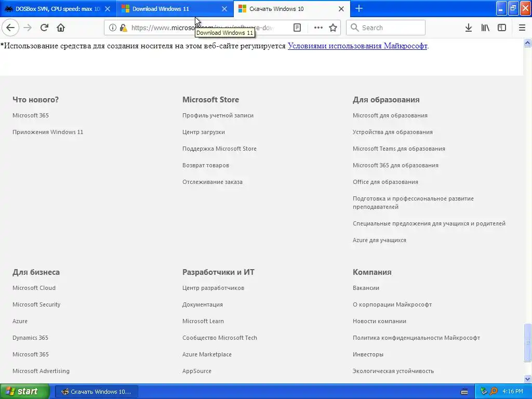This screenshot has height=399, width=532.
Task: Click the orange magnifier tray icon
Action: pyautogui.click(x=494, y=391)
